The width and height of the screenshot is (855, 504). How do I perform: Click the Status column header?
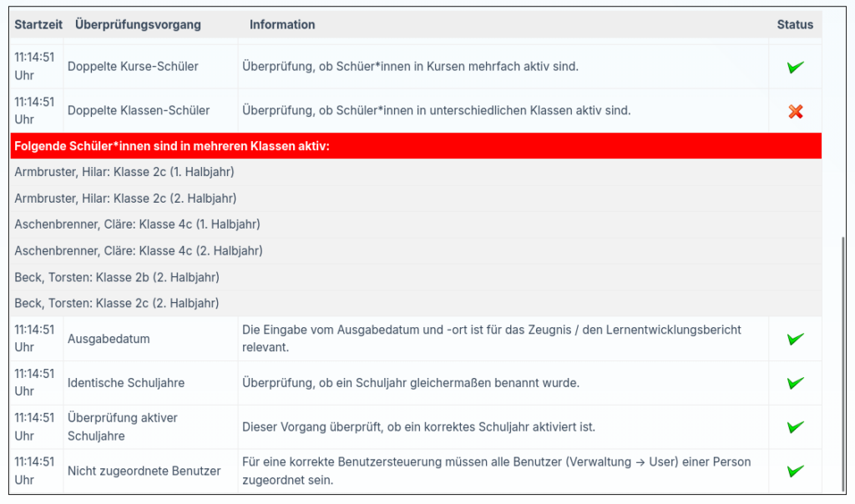pos(794,25)
